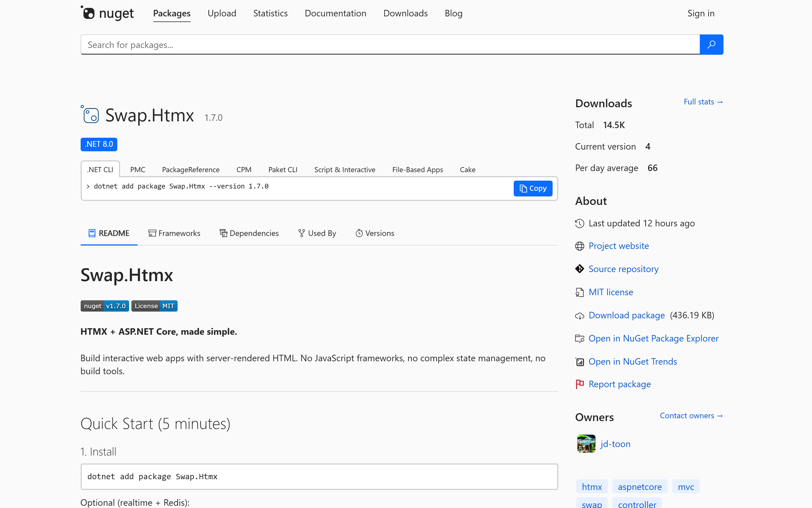
Task: Click Open in NuGet Package Explorer
Action: 653,339
